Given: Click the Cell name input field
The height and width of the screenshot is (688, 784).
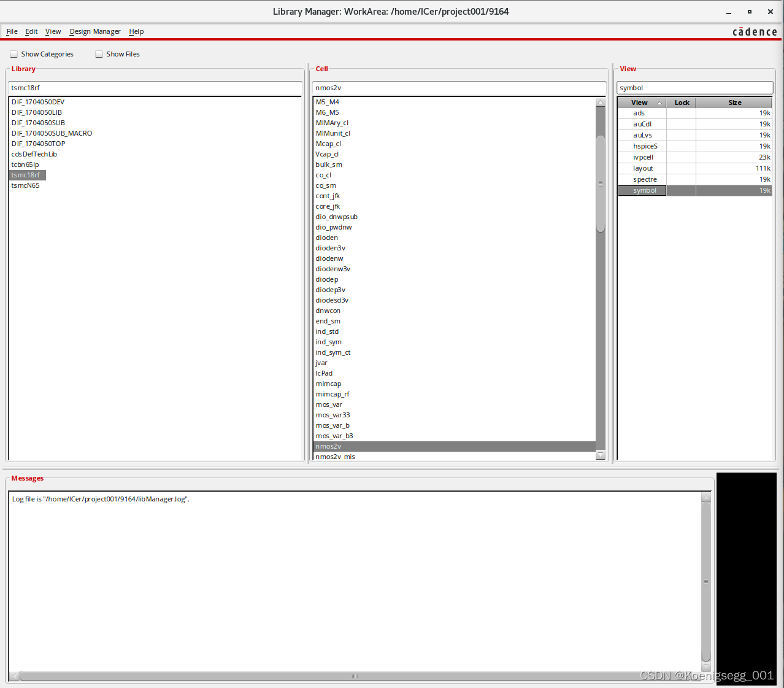Looking at the screenshot, I should 459,88.
